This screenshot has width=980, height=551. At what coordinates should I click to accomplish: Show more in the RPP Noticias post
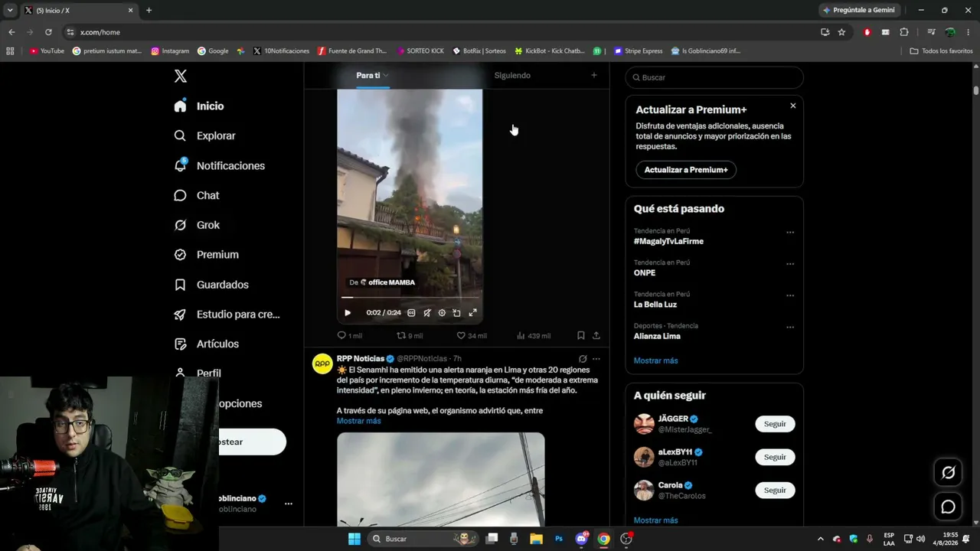tap(358, 421)
